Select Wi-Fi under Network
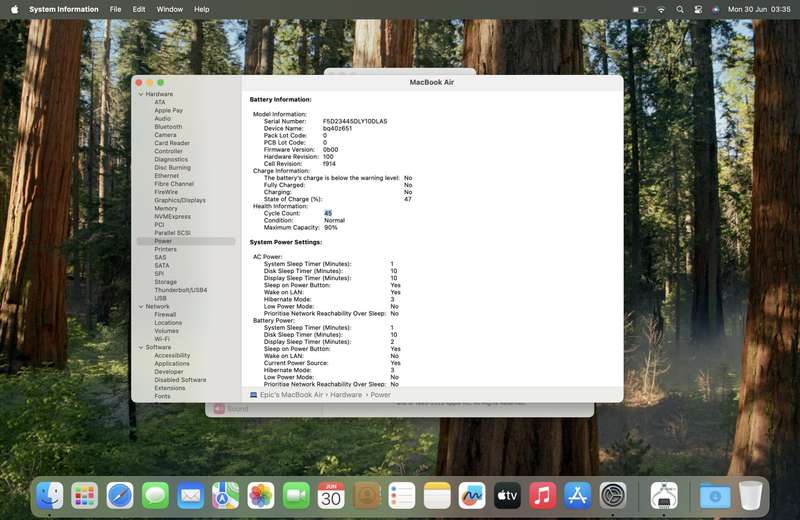Image resolution: width=800 pixels, height=520 pixels. coord(162,339)
